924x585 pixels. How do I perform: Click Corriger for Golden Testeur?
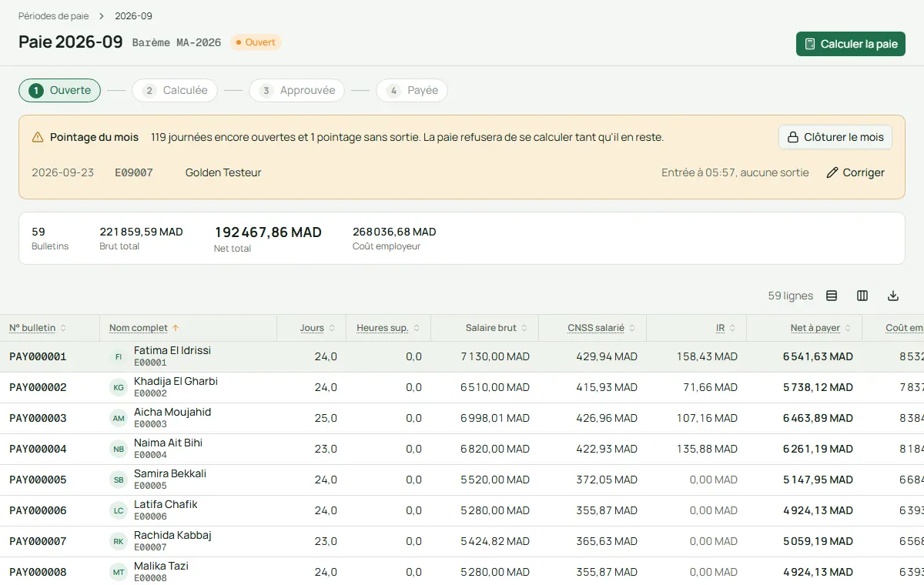tap(855, 172)
